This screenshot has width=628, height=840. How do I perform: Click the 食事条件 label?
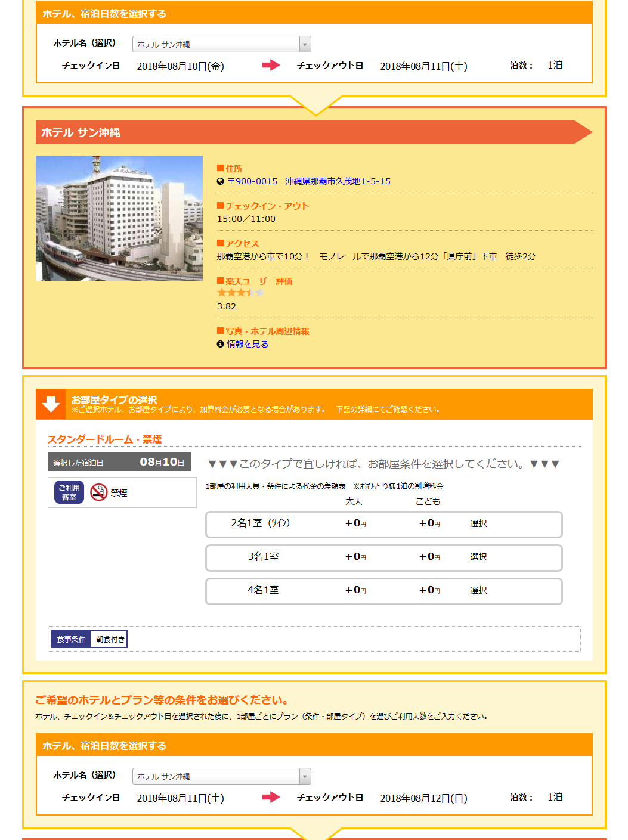[x=71, y=639]
